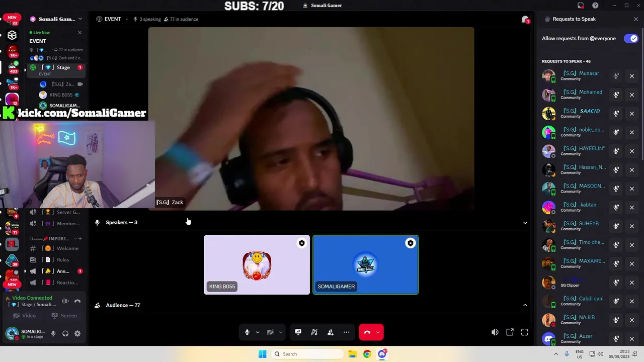Image resolution: width=644 pixels, height=362 pixels.
Task: Open the Ann... announcements channel
Action: click(56, 271)
